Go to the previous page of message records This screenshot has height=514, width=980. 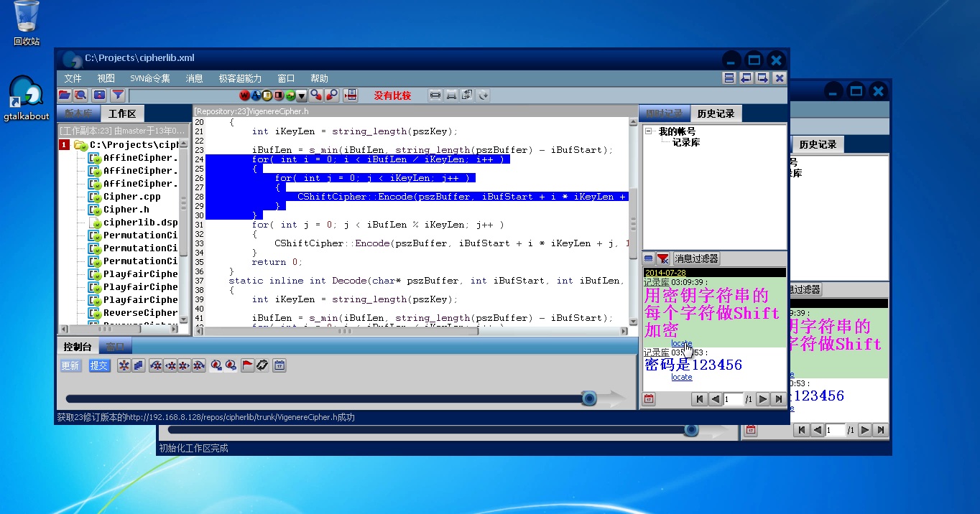point(716,399)
